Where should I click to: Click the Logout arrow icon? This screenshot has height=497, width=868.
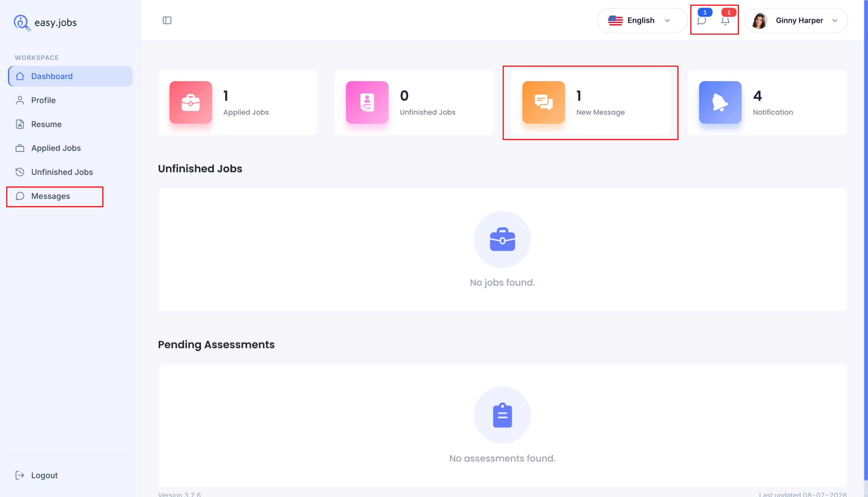pos(20,475)
